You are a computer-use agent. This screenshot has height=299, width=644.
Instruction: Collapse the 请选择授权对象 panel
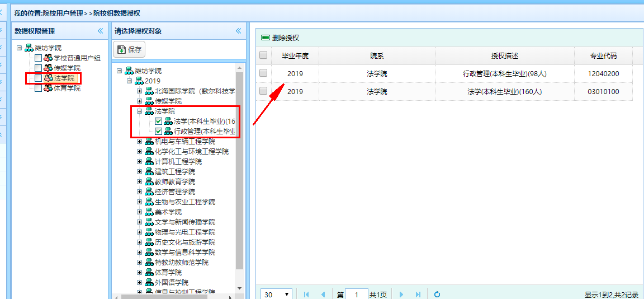[238, 31]
